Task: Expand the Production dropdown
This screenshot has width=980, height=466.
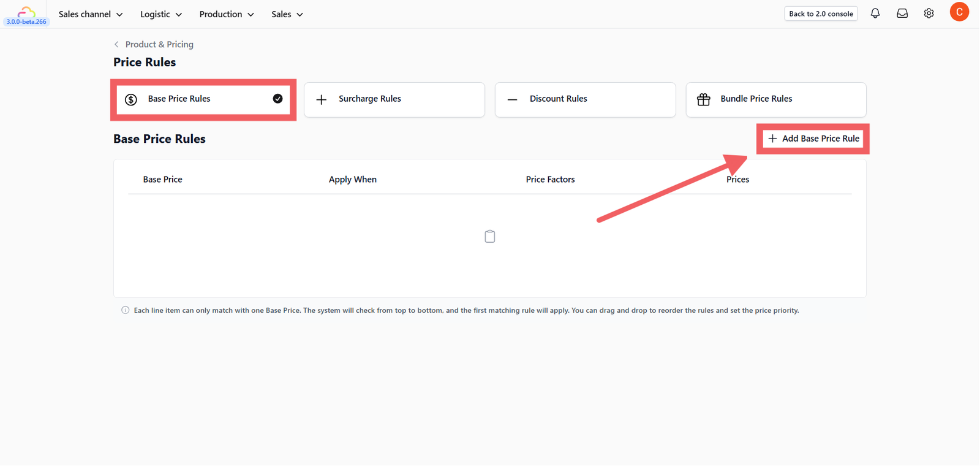Action: tap(227, 14)
